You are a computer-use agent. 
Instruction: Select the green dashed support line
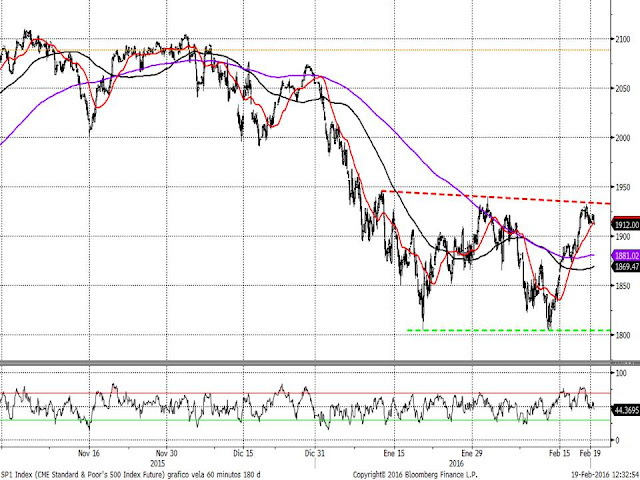click(x=509, y=330)
